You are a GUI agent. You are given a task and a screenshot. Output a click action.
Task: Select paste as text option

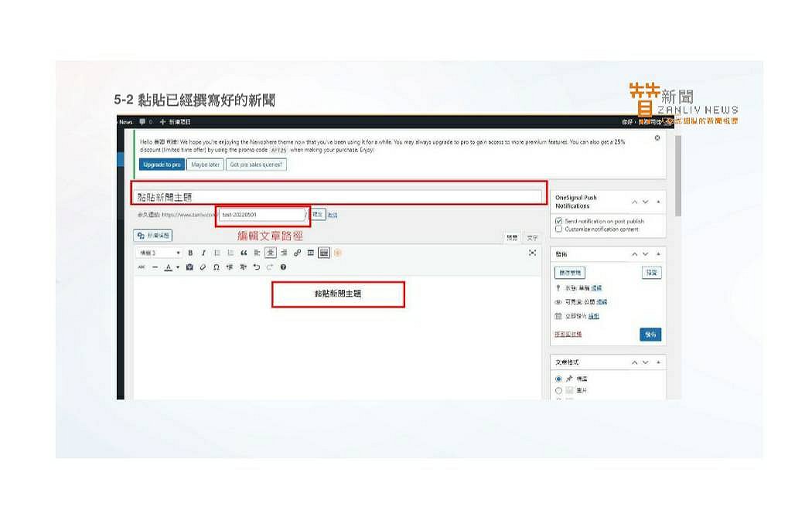point(189,267)
